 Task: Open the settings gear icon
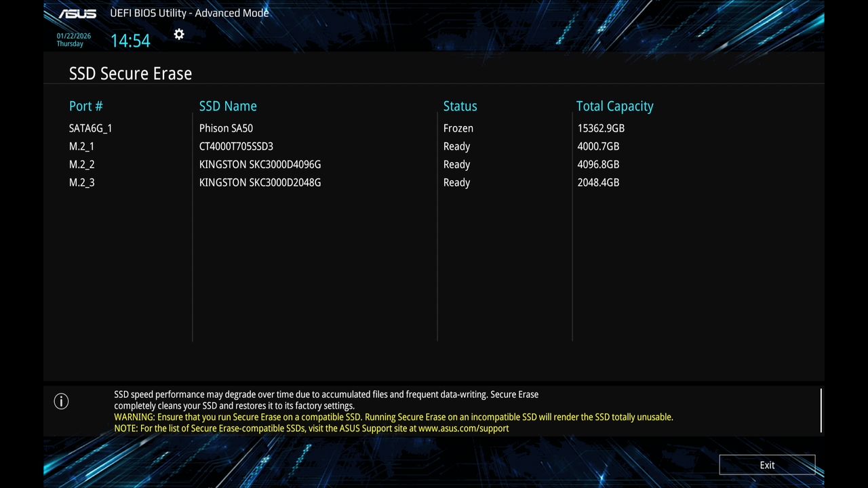pyautogui.click(x=178, y=34)
